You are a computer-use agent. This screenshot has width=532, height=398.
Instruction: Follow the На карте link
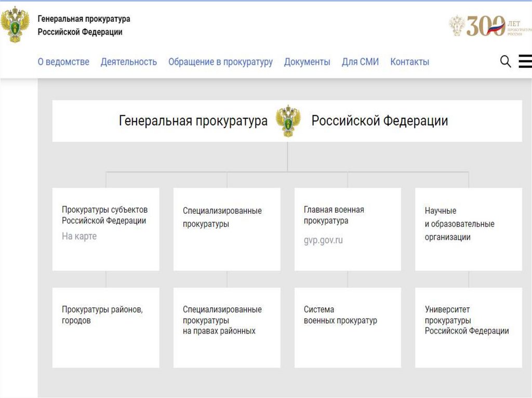click(x=79, y=236)
